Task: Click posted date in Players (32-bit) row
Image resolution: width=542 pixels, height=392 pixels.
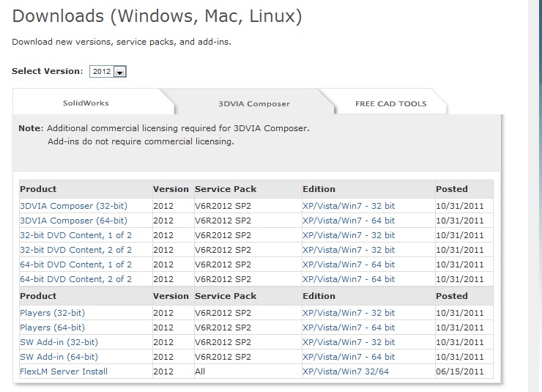Action: click(x=460, y=313)
